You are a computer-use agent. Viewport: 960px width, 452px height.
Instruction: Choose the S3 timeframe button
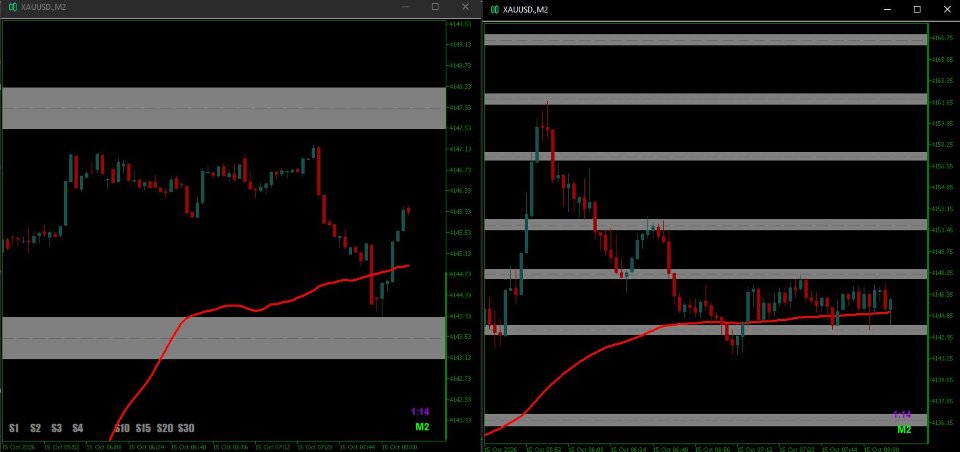(57, 428)
